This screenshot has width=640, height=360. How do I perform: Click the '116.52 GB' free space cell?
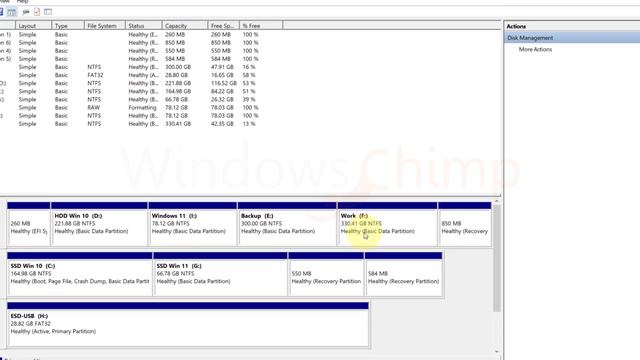224,83
